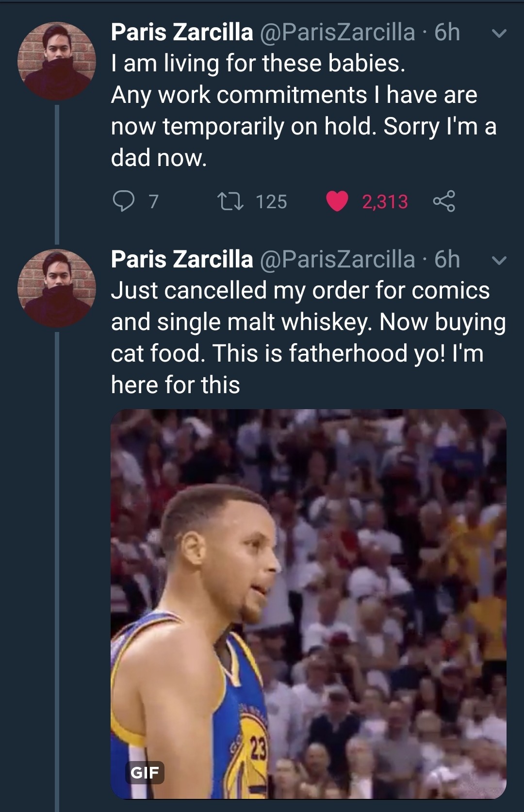The image size is (524, 812).
Task: Click the 6h timestamp on second tweet
Action: pos(447,260)
